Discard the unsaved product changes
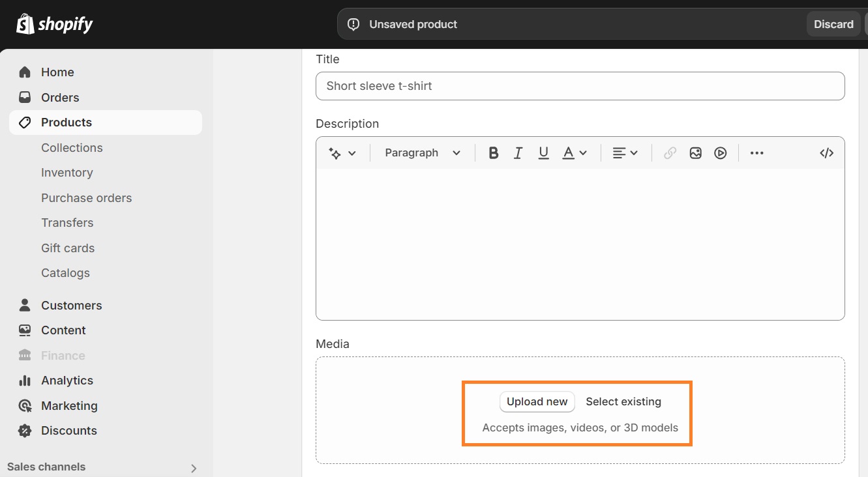The width and height of the screenshot is (868, 477). pos(833,23)
